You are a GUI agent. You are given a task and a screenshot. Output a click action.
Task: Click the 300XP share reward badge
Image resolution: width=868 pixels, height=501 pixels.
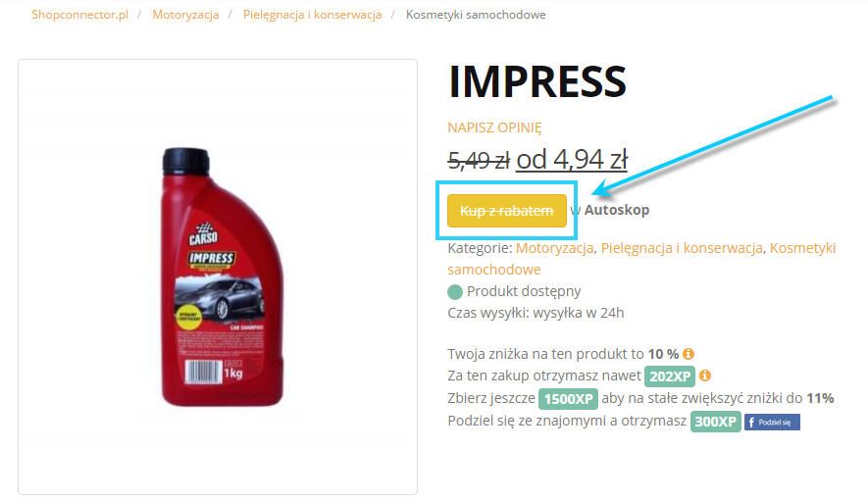pyautogui.click(x=715, y=422)
